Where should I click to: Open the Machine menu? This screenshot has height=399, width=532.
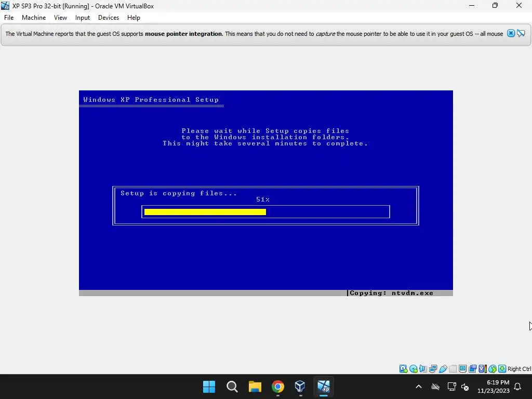click(34, 18)
